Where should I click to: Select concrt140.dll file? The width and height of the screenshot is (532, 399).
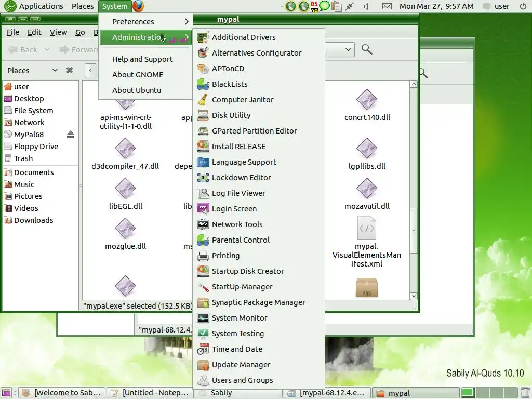click(x=367, y=105)
